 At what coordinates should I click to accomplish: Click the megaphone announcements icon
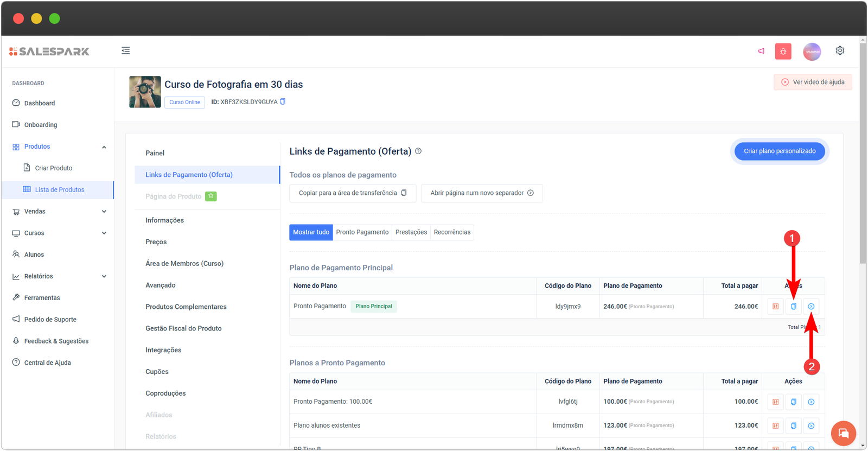(761, 51)
